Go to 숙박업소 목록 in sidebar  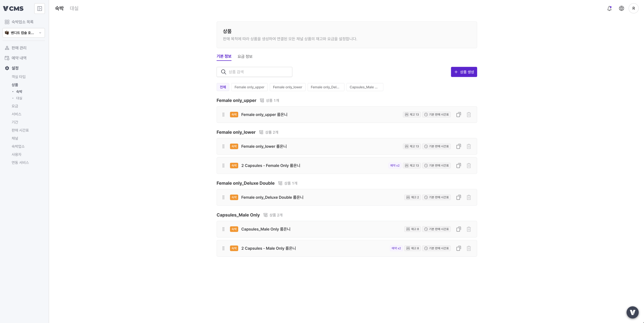point(19,22)
